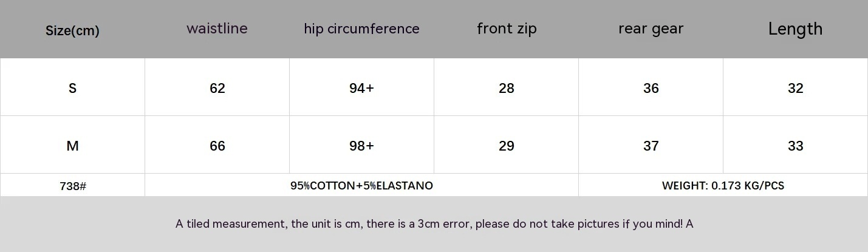Select the front zip header
Image resolution: width=868 pixels, height=252 pixels.
click(x=507, y=29)
